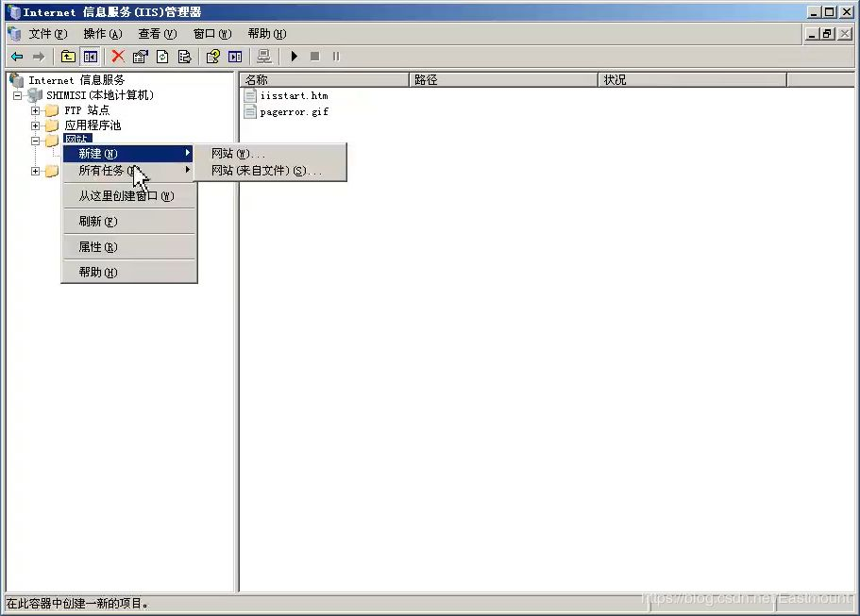Collapse the SHIMISI (本地计算机) node
This screenshot has height=616, width=860.
[18, 95]
